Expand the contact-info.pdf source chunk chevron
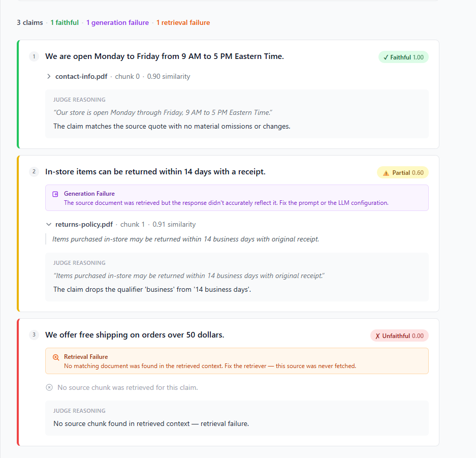Image resolution: width=476 pixels, height=458 pixels. (49, 77)
